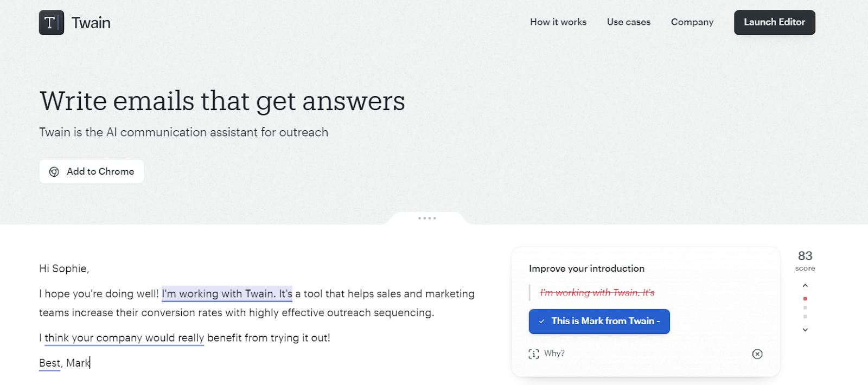Dismiss the suggestion with the circled X icon

(x=757, y=354)
